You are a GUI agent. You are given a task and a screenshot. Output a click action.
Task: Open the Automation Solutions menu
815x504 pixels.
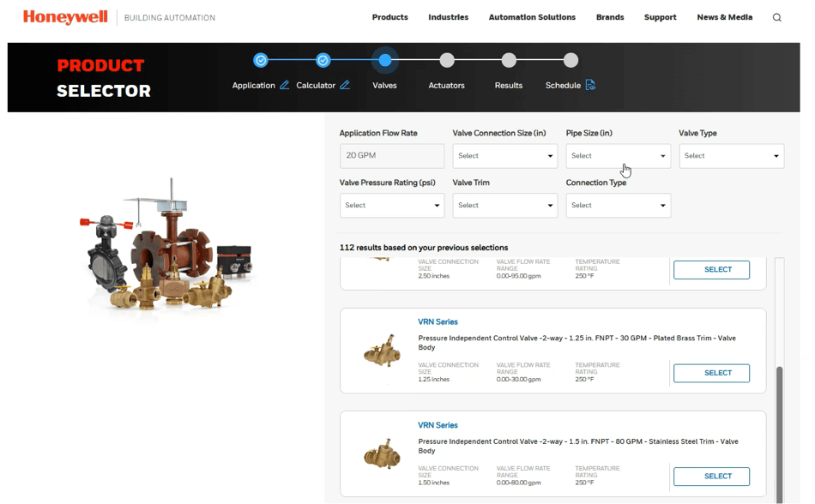(532, 17)
